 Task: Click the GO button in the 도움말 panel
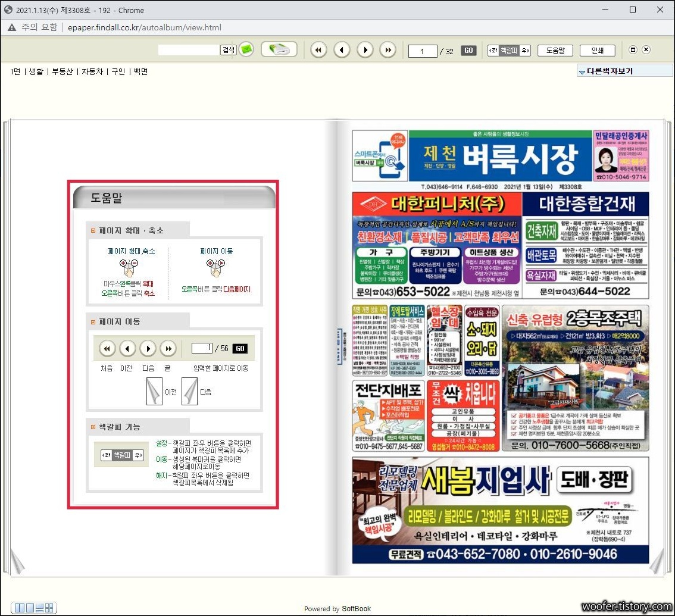coord(240,348)
